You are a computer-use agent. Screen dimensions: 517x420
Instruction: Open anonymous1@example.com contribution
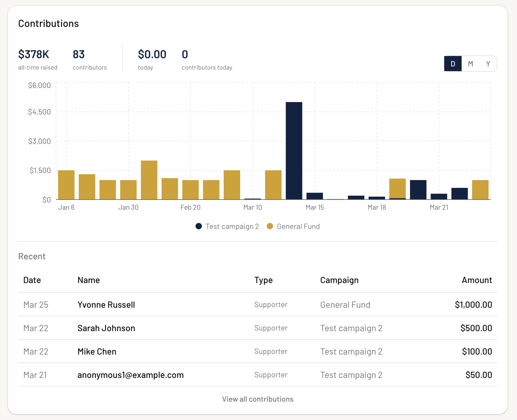(130, 375)
